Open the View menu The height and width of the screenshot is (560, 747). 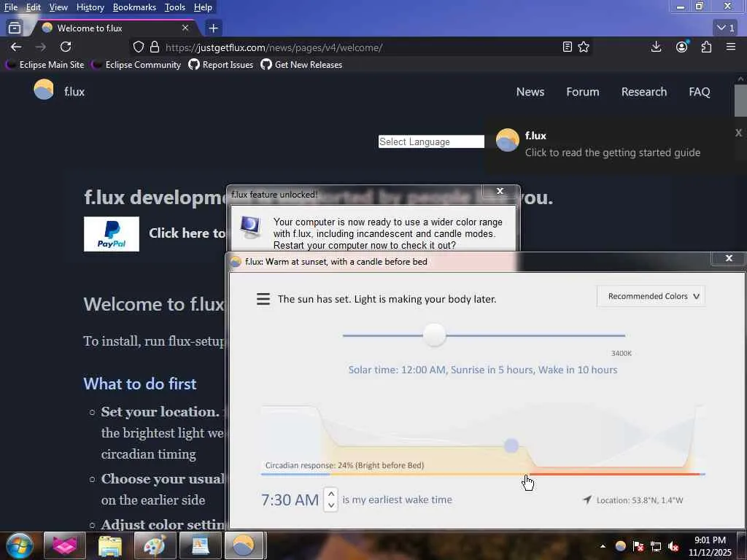click(58, 7)
